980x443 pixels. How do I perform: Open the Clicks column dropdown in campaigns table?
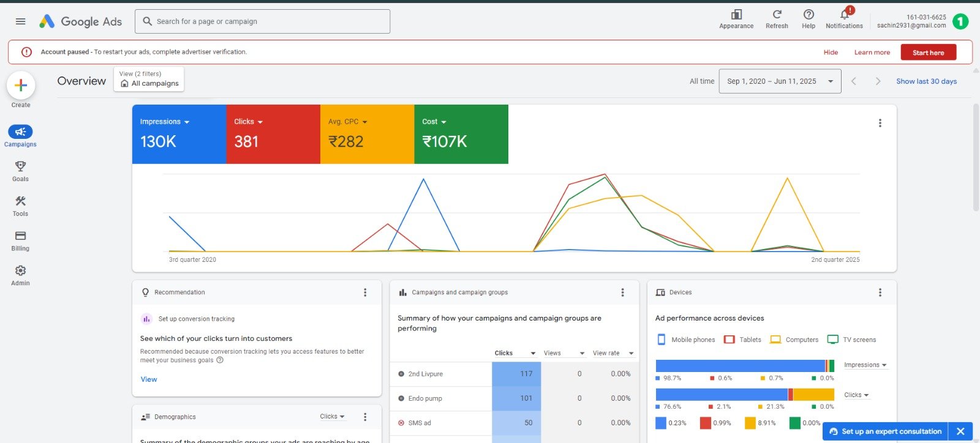pos(515,353)
